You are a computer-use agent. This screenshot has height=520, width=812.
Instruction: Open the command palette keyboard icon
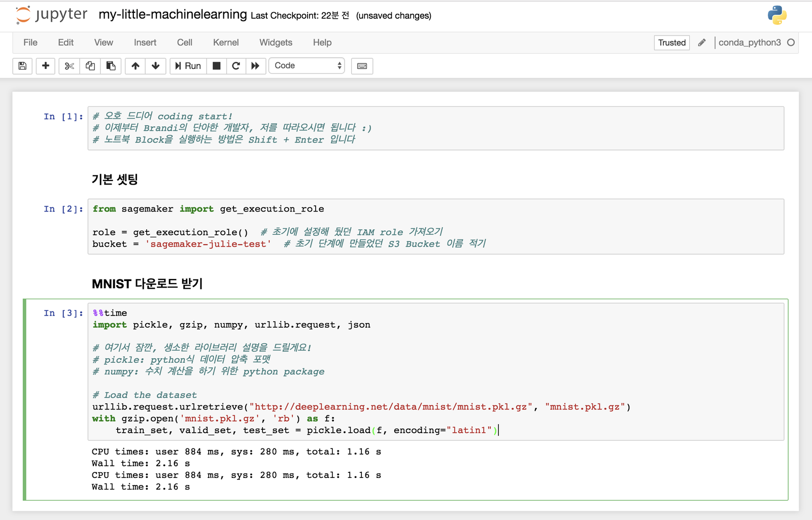tap(362, 66)
